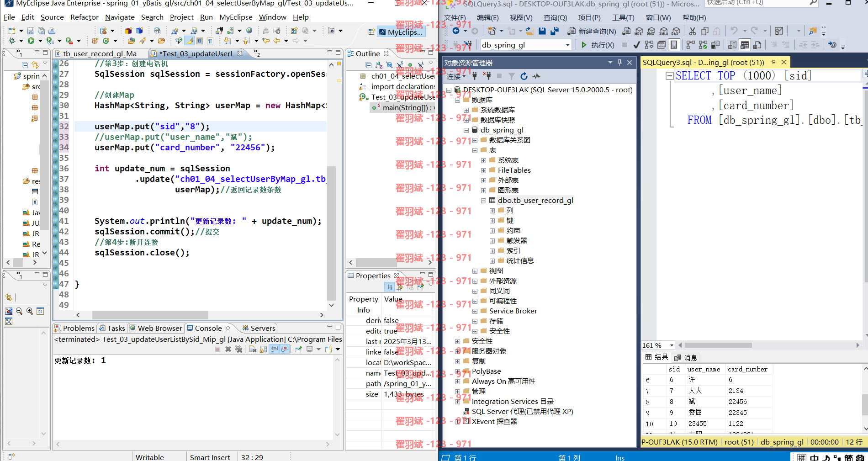Expand 系统数据库 folder
The image size is (868, 461).
(466, 110)
